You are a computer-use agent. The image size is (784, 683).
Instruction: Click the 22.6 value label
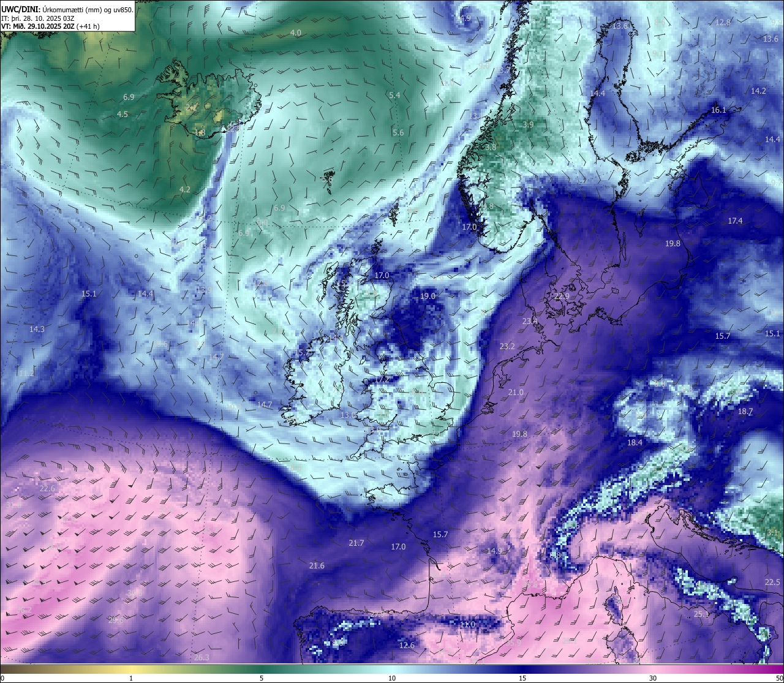click(47, 489)
